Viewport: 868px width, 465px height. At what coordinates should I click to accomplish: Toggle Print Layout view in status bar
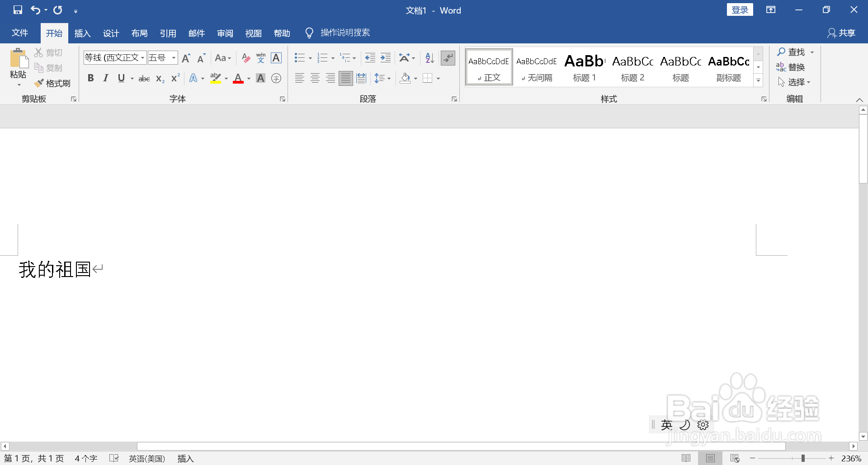tap(711, 458)
